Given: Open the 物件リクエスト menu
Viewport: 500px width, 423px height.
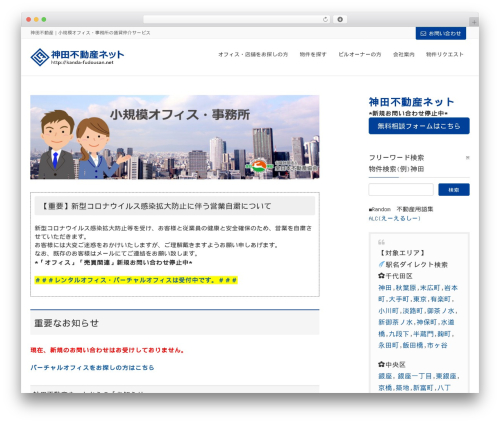Looking at the screenshot, I should point(444,54).
